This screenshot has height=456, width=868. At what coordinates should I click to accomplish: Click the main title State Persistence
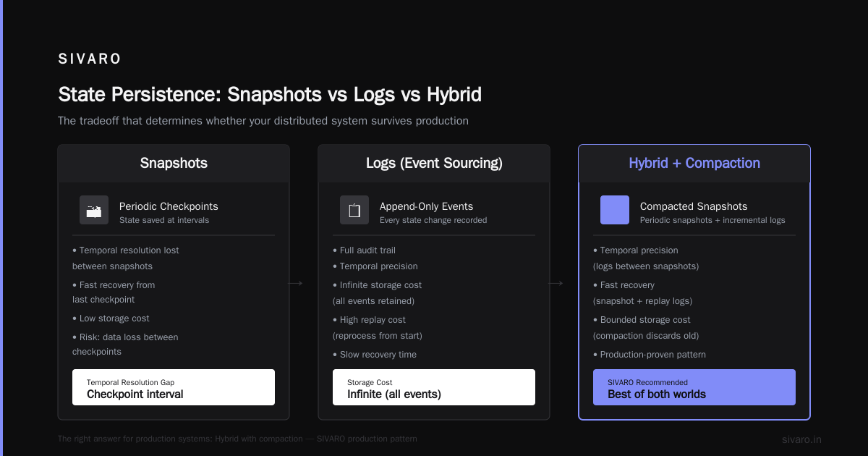coord(270,95)
